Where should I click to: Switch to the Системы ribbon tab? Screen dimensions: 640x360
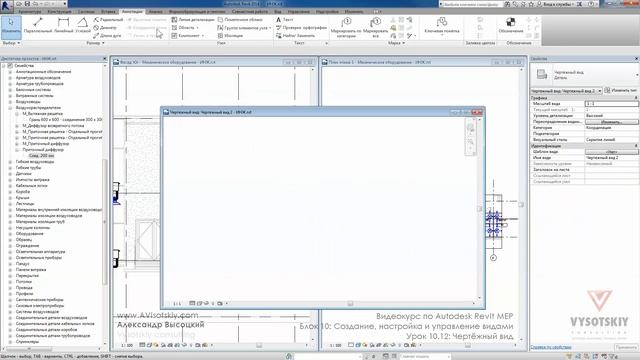86,12
